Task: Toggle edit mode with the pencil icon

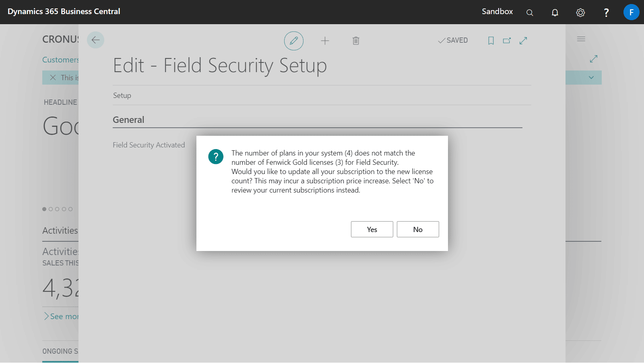Action: [294, 41]
